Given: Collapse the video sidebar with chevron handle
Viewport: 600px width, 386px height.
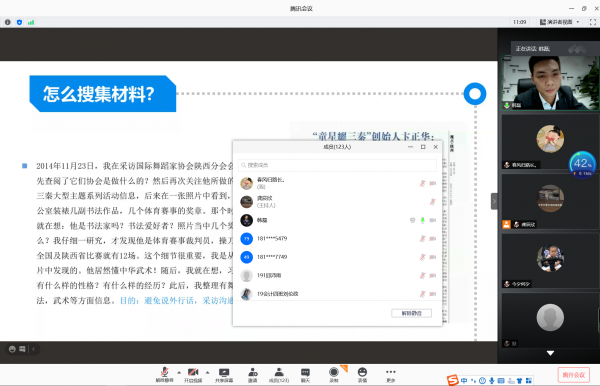Looking at the screenshot, I should [494, 201].
